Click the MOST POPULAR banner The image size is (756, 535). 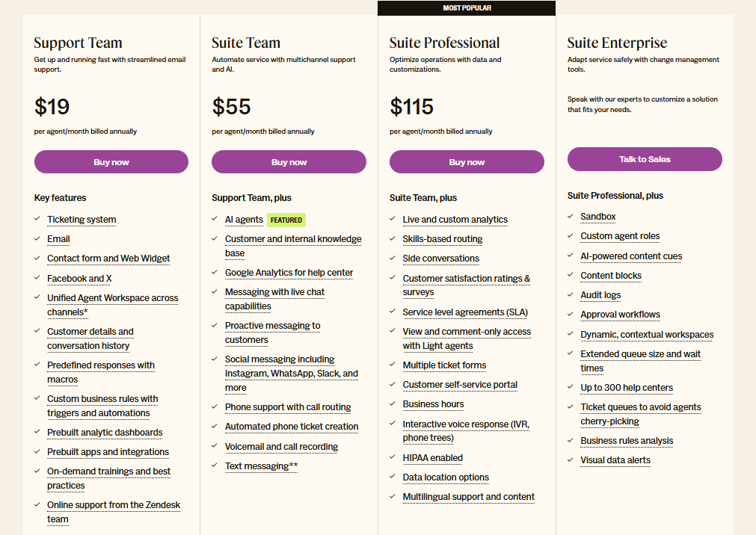pyautogui.click(x=466, y=7)
